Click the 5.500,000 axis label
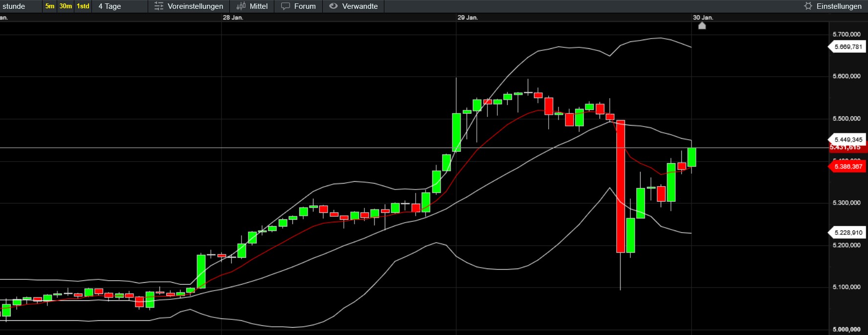The width and height of the screenshot is (868, 335). [x=846, y=119]
